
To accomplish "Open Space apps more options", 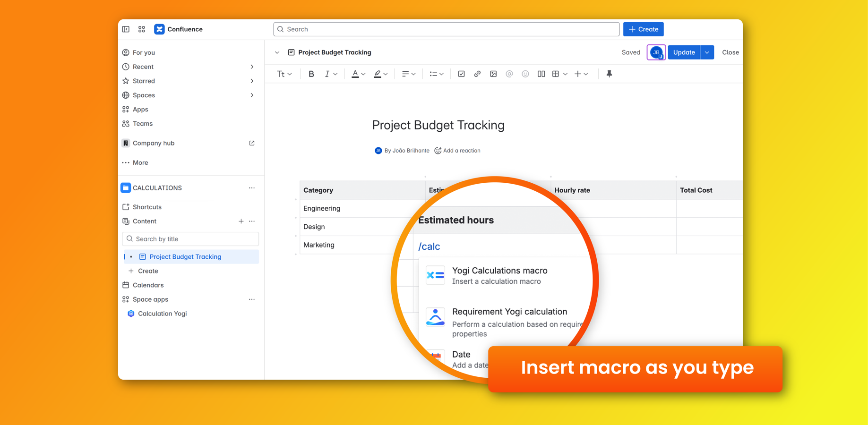I will click(252, 299).
